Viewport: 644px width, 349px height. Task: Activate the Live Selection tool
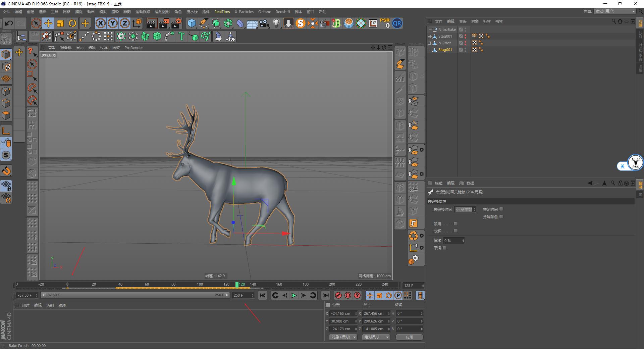pos(36,23)
